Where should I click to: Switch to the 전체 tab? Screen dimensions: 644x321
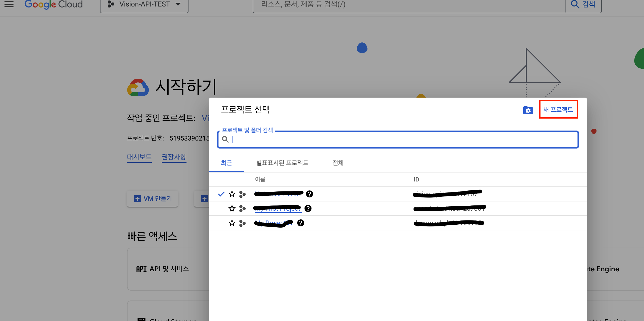[338, 163]
